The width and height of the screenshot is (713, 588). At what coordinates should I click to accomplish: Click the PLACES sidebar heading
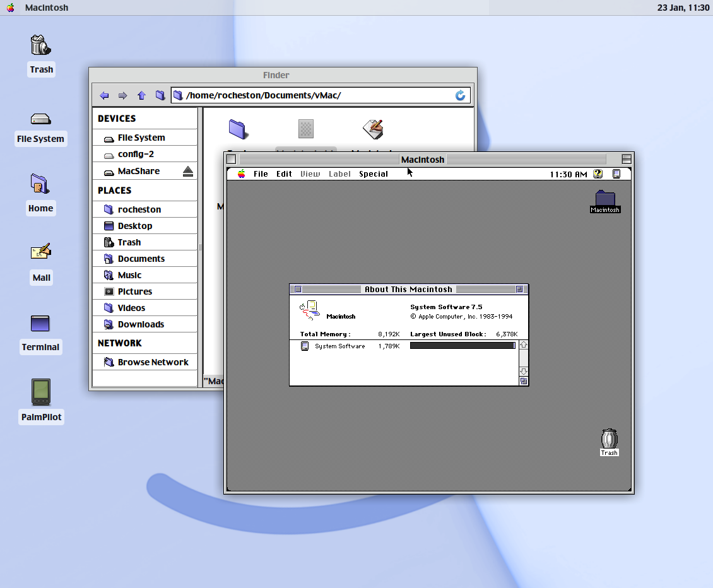coord(115,191)
